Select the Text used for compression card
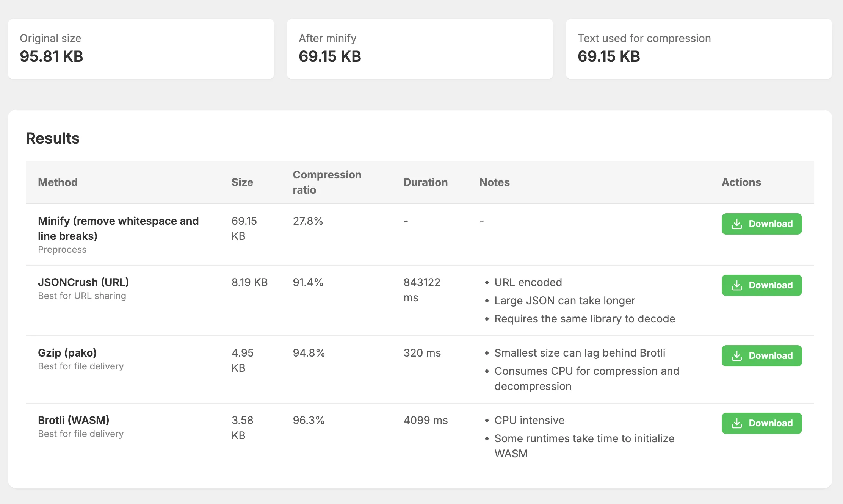This screenshot has height=504, width=843. 699,49
